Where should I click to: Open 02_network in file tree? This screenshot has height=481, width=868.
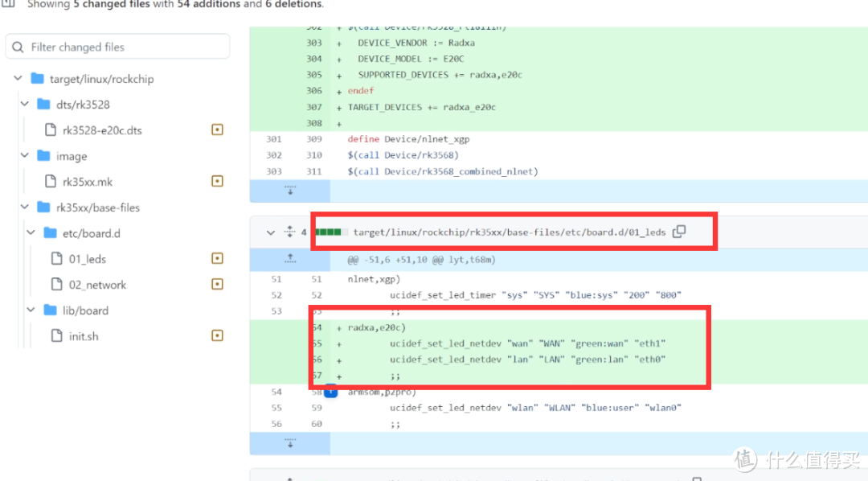97,285
